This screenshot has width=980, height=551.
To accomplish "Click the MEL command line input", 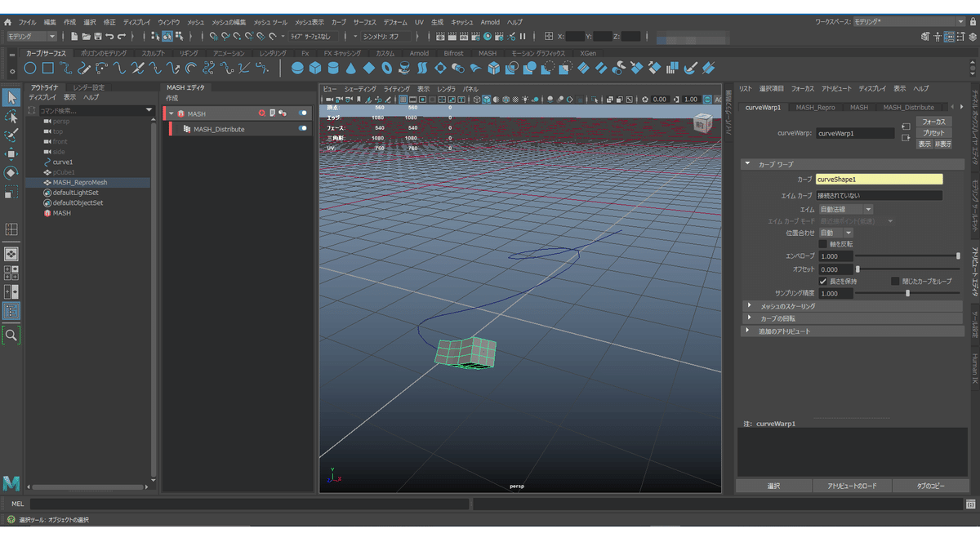I will click(249, 504).
